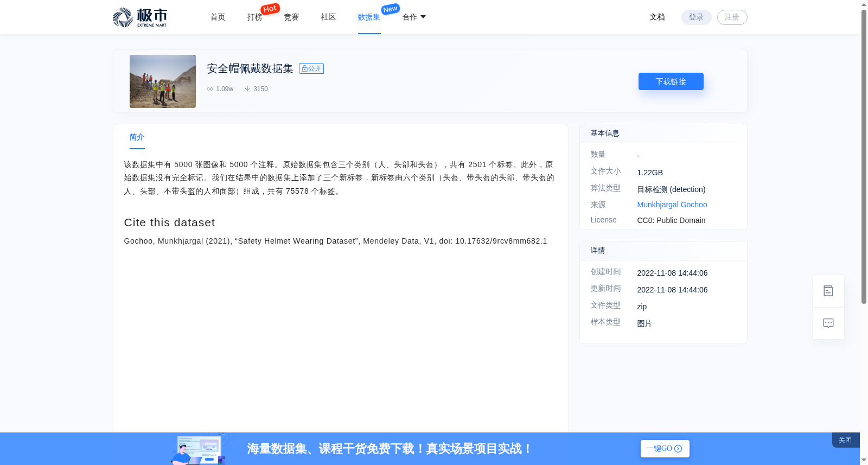Screen dimensions: 868x465
Task: Click the sample type value 图片
Action: 644,323
